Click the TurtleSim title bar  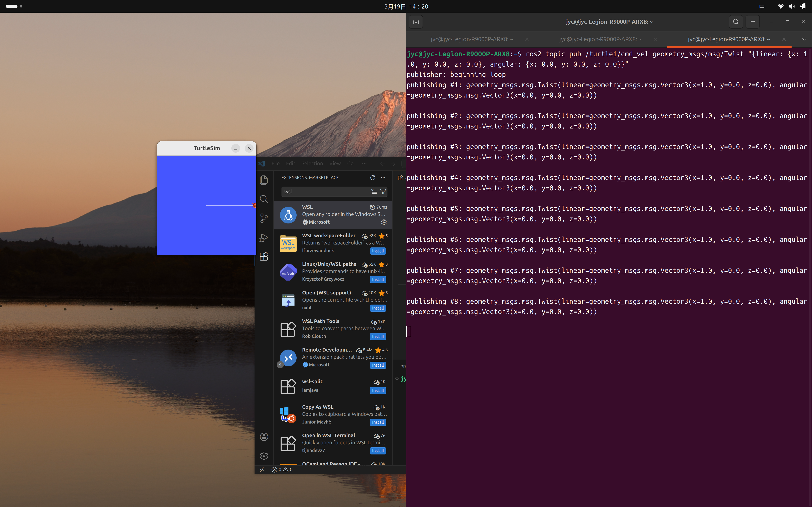pos(207,148)
